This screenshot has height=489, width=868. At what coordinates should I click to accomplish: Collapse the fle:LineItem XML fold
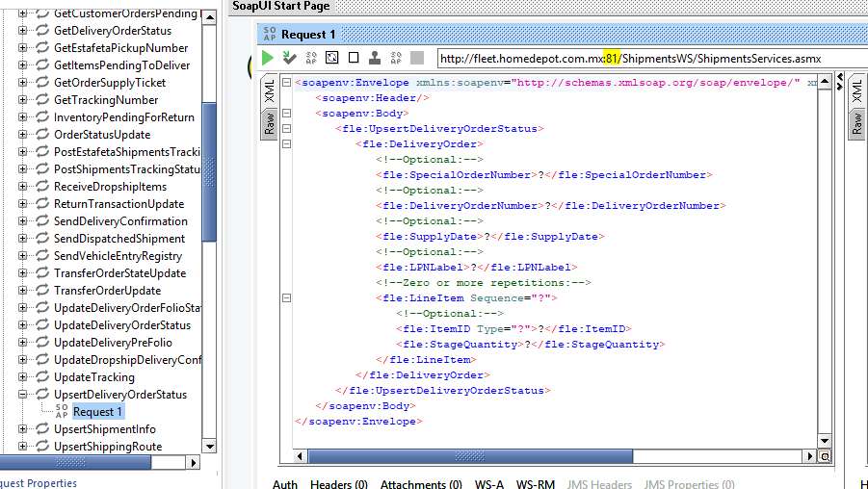[x=286, y=298]
